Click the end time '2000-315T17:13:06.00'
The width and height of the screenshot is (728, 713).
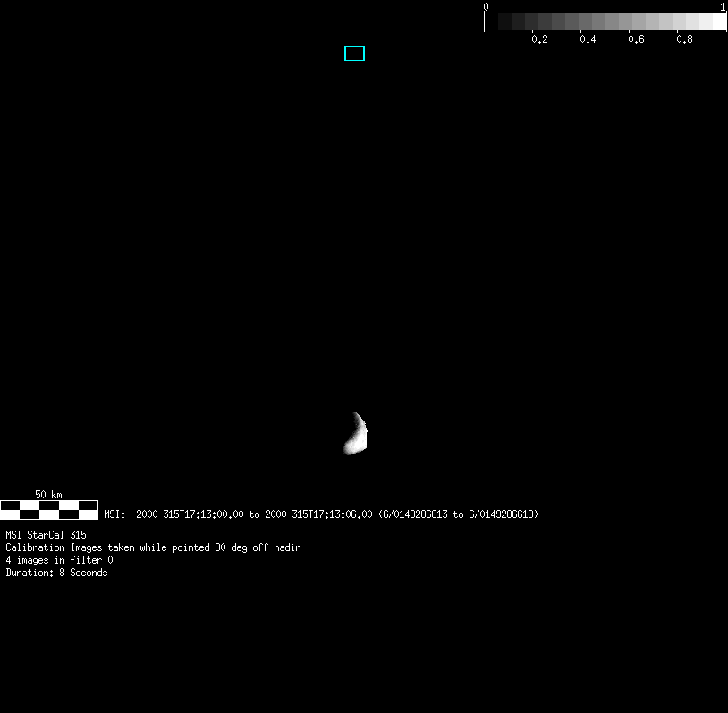(318, 514)
